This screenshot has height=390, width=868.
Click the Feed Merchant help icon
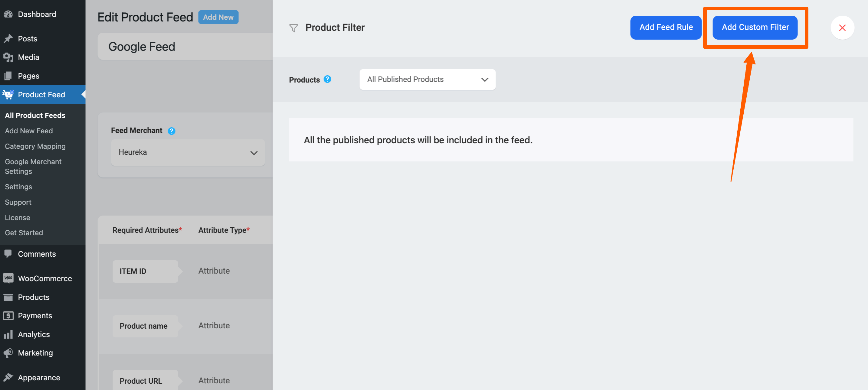[172, 131]
